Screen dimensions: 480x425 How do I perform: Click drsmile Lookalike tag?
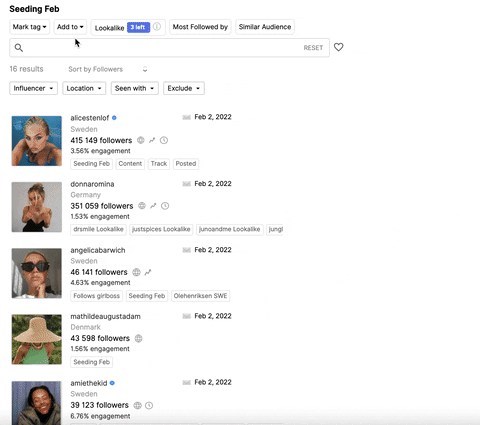98,229
